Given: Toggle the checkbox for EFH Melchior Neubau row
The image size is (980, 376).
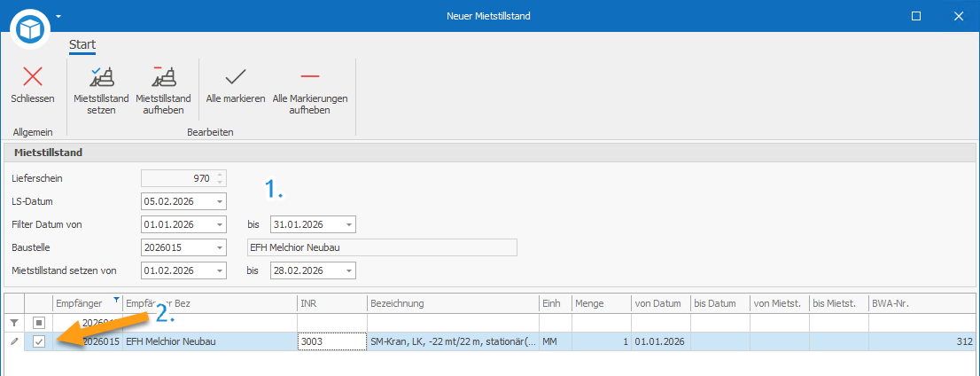Looking at the screenshot, I should tap(39, 342).
